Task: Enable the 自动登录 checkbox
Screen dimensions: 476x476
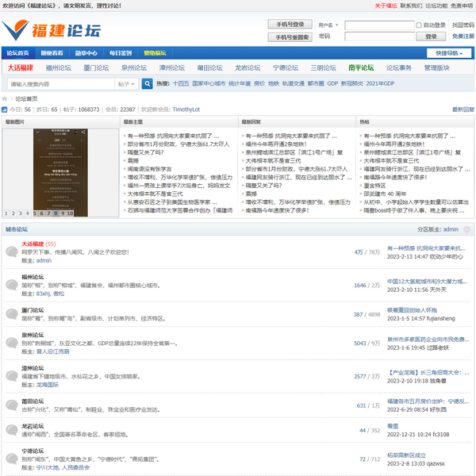Action: click(x=418, y=25)
